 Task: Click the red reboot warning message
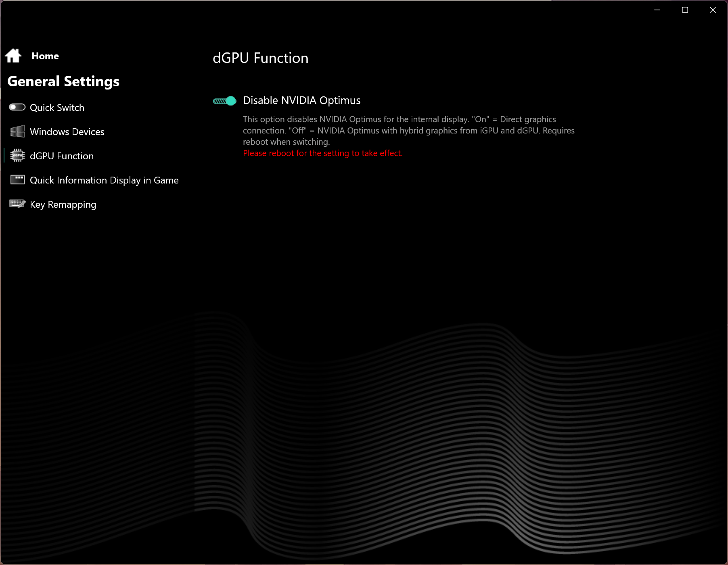coord(323,153)
